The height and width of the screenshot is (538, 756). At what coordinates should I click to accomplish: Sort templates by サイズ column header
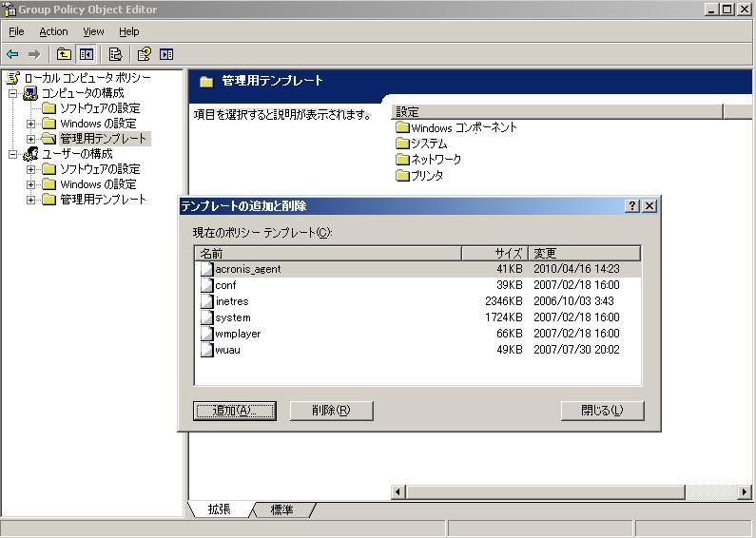pos(494,253)
